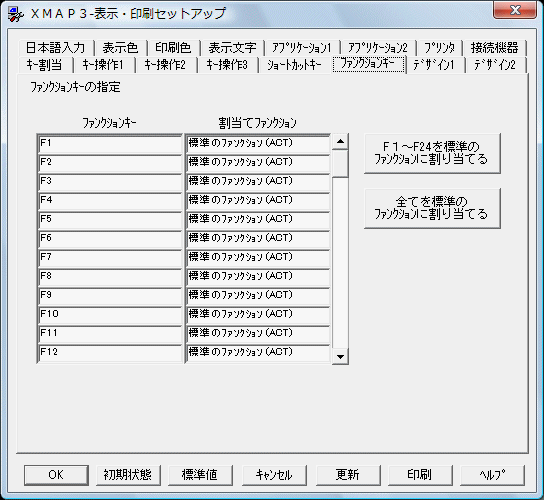The width and height of the screenshot is (544, 500).
Task: Click the 印刷 button
Action: [x=420, y=475]
